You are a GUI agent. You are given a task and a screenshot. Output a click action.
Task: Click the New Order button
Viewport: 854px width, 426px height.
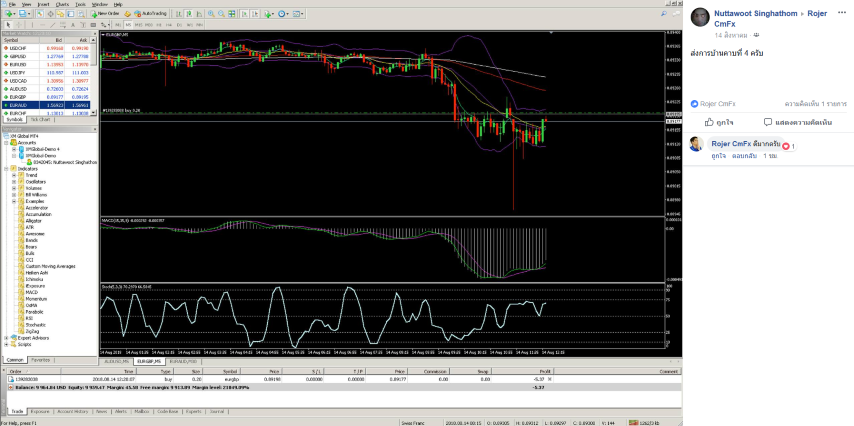pyautogui.click(x=105, y=14)
